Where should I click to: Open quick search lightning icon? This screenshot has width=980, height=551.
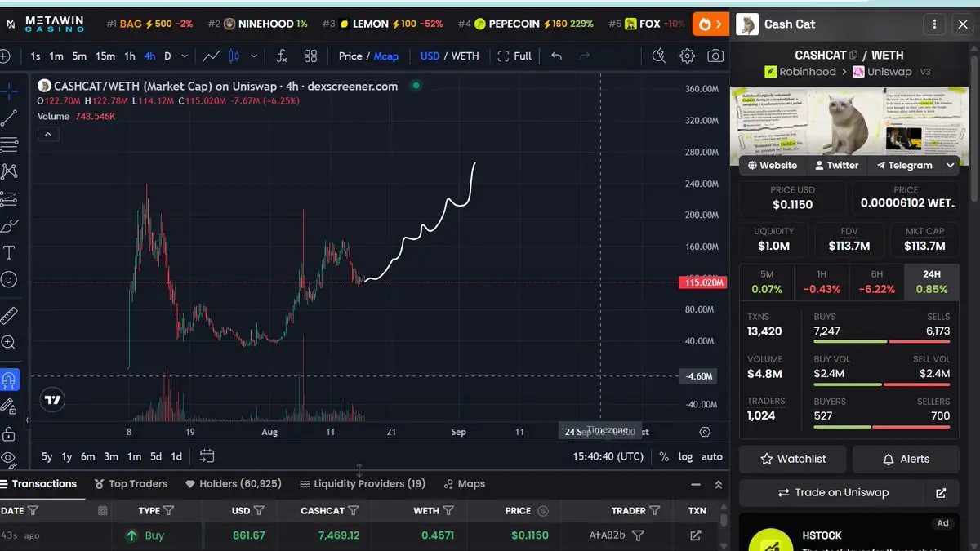pos(659,56)
